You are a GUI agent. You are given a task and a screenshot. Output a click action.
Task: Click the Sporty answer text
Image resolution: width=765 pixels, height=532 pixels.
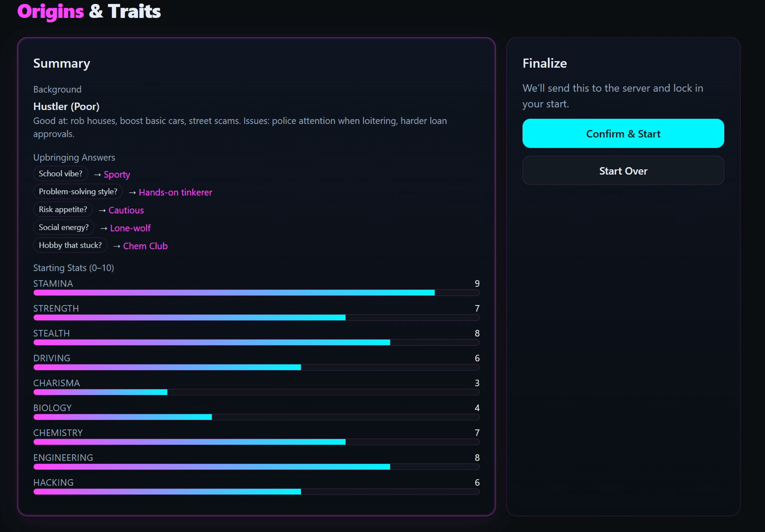[x=117, y=175]
